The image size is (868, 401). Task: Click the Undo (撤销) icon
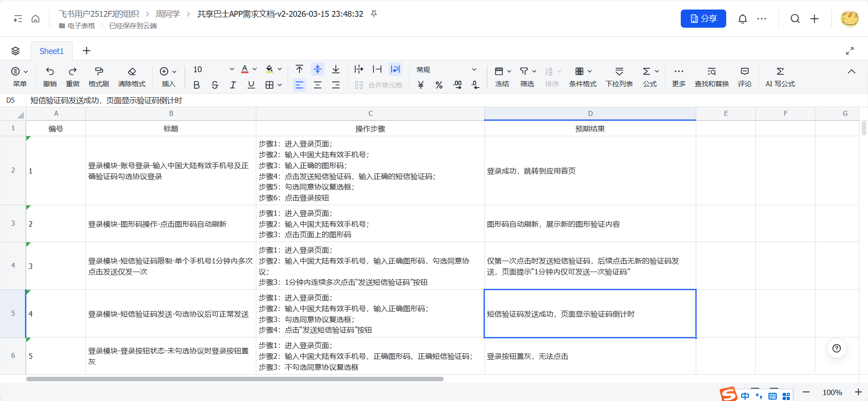pyautogui.click(x=50, y=72)
